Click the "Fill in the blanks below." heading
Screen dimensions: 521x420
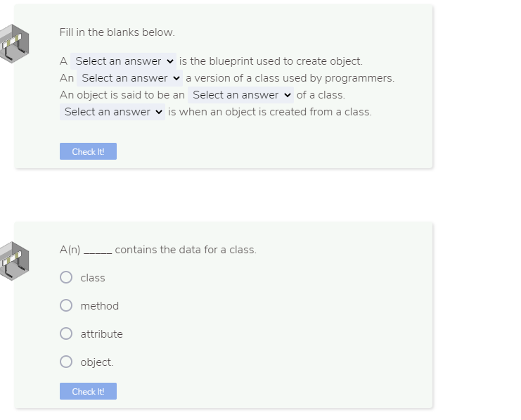tap(117, 32)
